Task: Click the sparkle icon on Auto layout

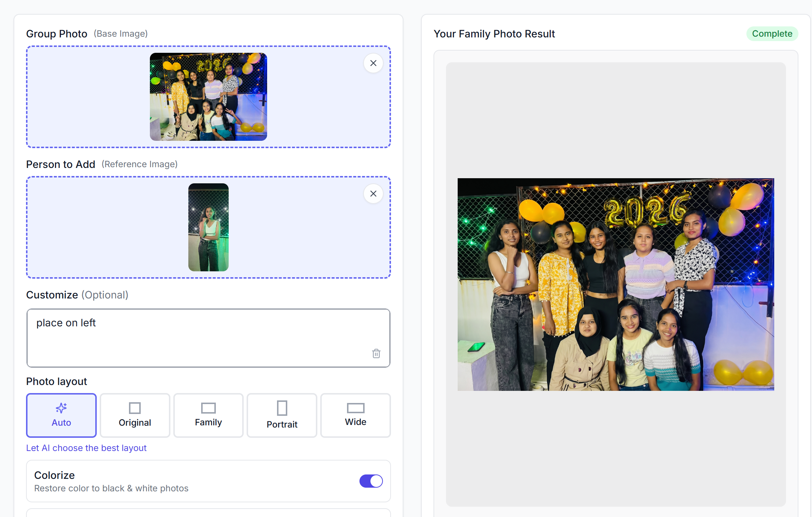Action: [x=61, y=408]
